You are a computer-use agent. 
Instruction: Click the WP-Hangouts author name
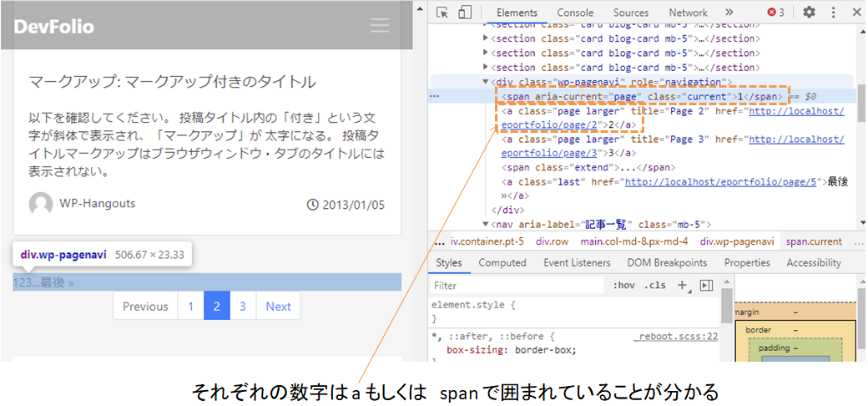tap(98, 203)
